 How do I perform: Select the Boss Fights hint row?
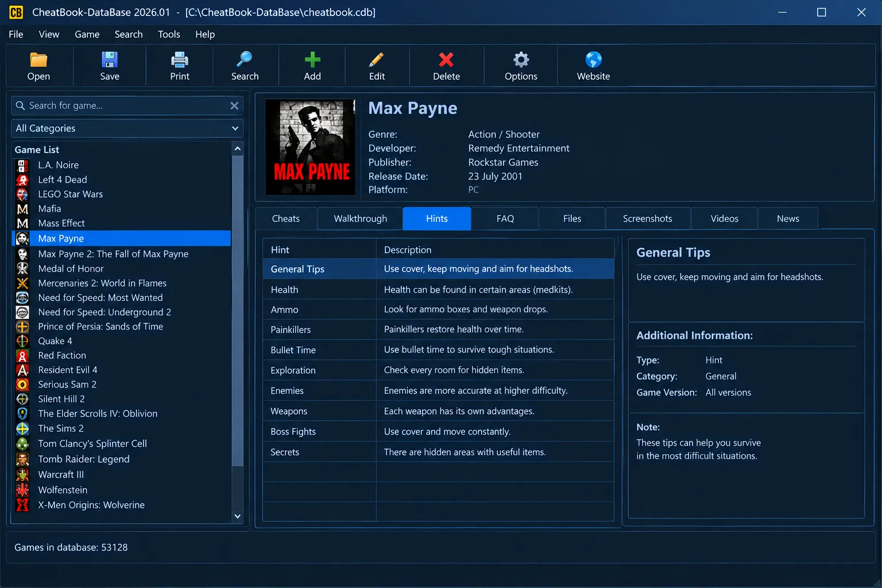coord(438,432)
